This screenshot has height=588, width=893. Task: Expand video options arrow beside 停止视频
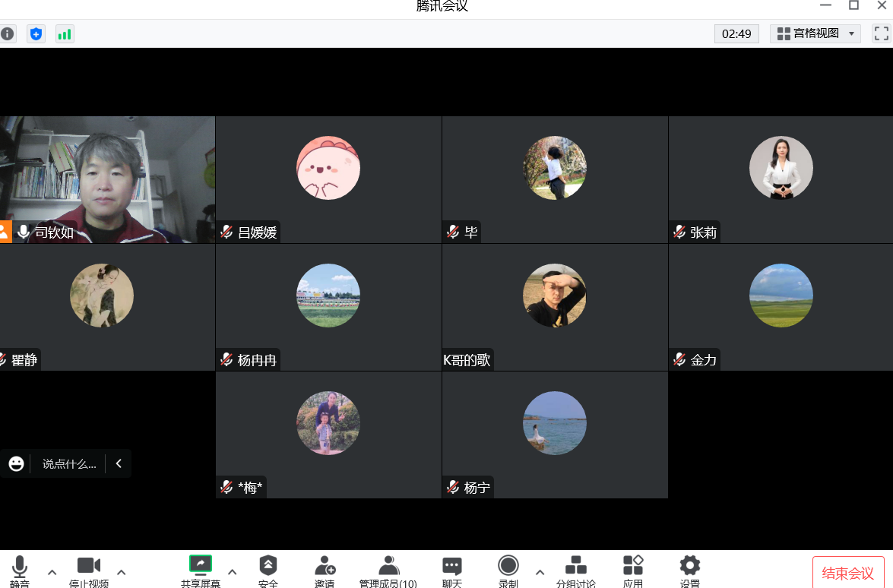tap(121, 572)
